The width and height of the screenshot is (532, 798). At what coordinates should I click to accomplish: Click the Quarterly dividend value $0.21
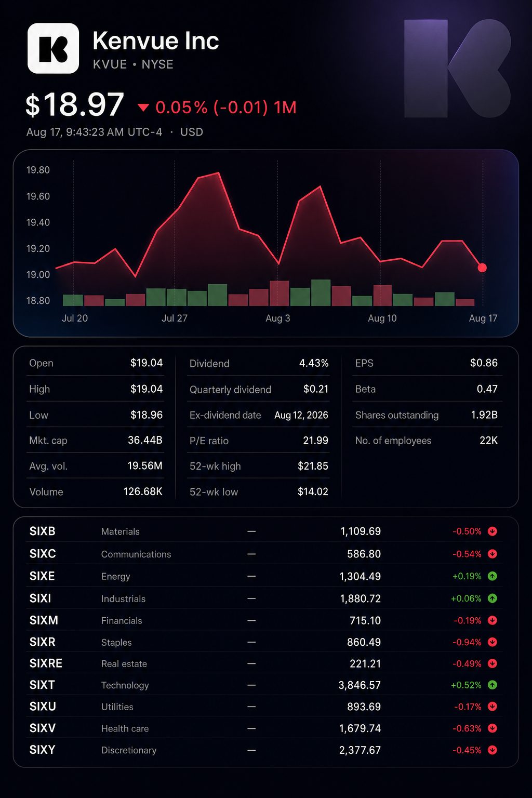click(316, 389)
